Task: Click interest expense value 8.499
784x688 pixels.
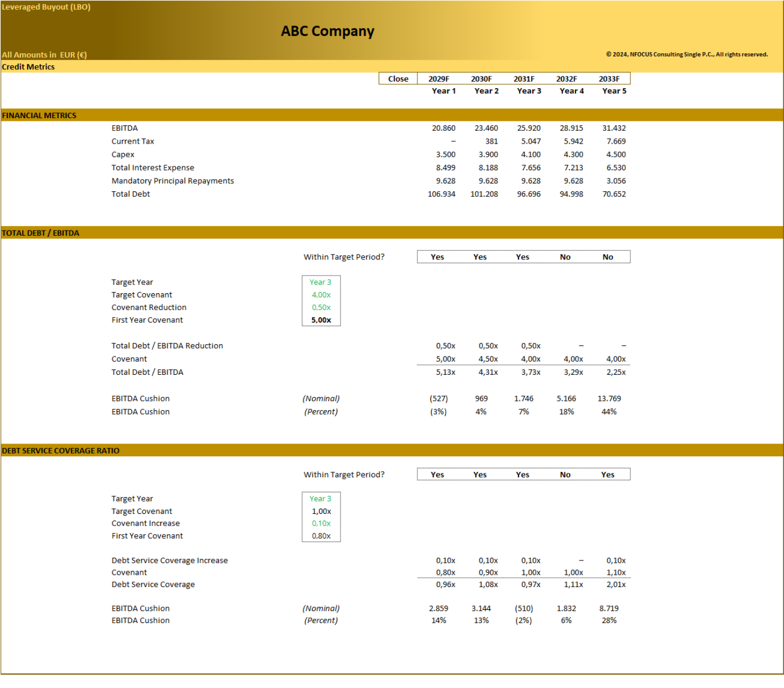Action: click(445, 167)
